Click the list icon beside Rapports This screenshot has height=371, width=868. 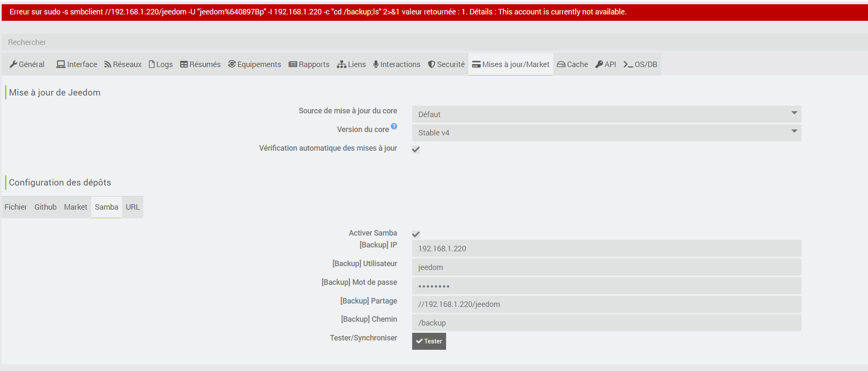tap(293, 64)
